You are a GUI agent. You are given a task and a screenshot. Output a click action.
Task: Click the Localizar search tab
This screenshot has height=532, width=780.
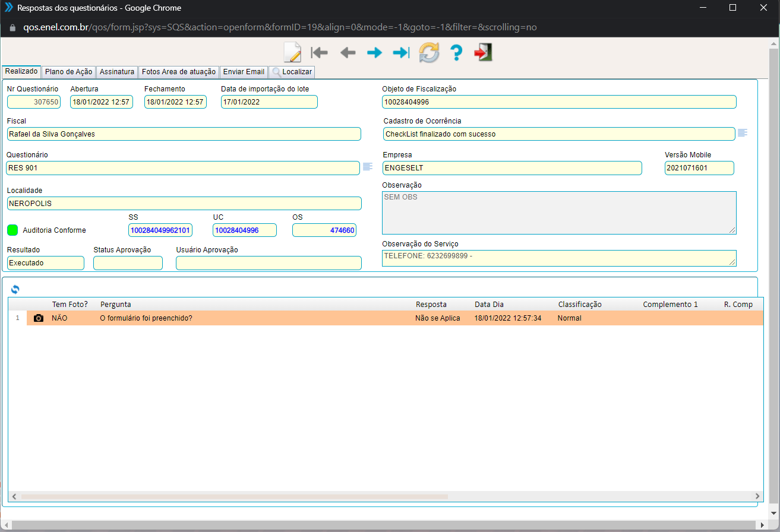(292, 72)
